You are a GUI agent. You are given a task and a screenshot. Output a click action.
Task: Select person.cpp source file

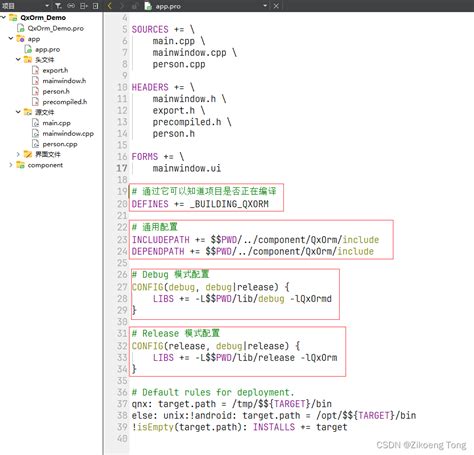[x=60, y=144]
